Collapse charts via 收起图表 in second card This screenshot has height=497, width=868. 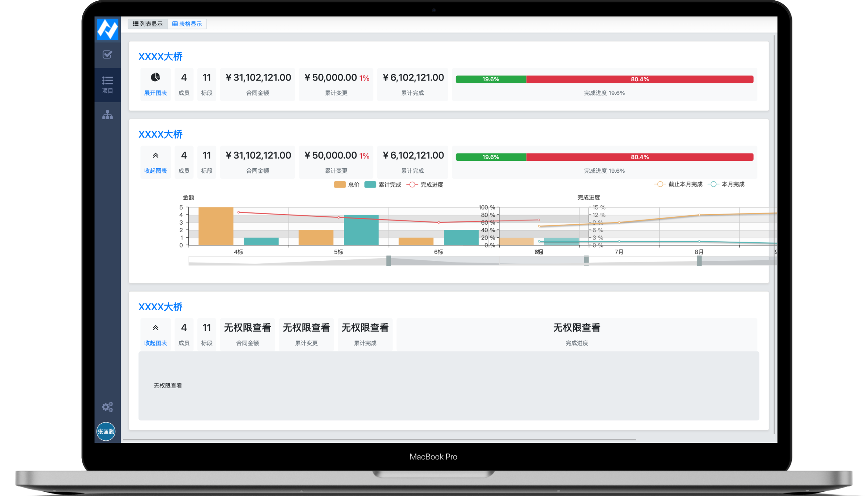pyautogui.click(x=155, y=170)
